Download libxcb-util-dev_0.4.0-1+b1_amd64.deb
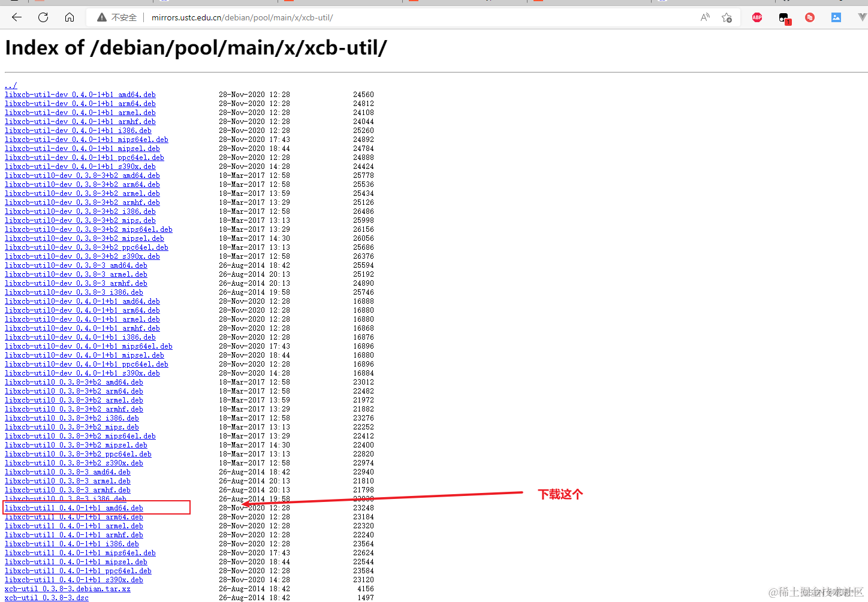Viewport: 868px width, 602px height. [80, 95]
